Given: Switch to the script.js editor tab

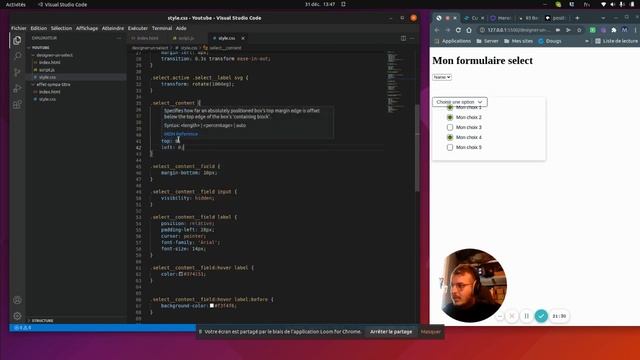Looking at the screenshot, I should coord(184,38).
